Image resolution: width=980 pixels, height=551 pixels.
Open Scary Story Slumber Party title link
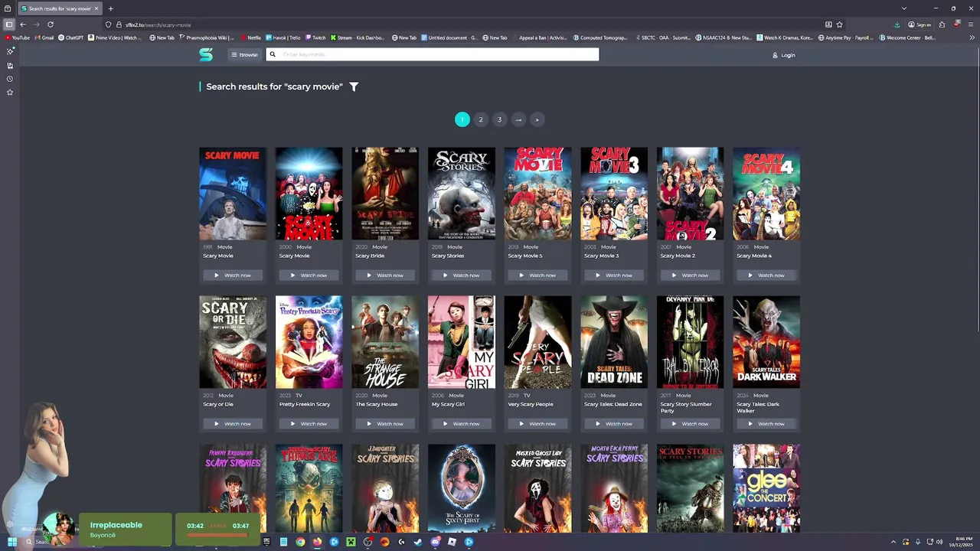tap(686, 407)
